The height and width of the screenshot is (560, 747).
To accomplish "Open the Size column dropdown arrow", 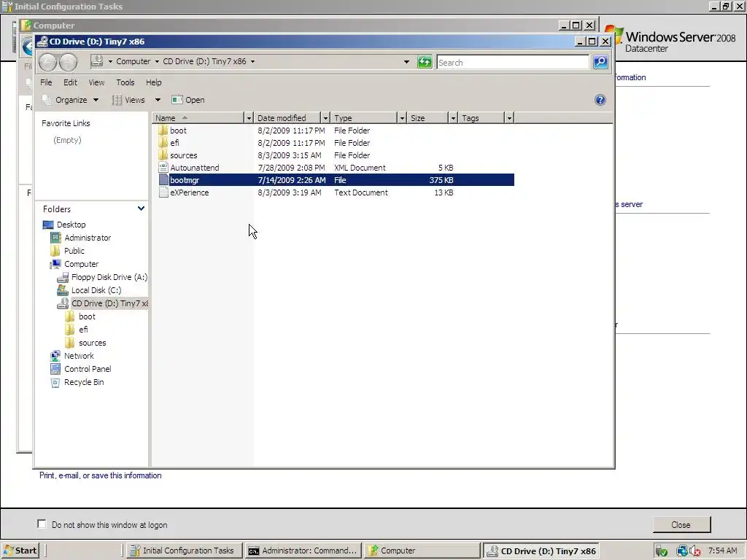I will [453, 118].
